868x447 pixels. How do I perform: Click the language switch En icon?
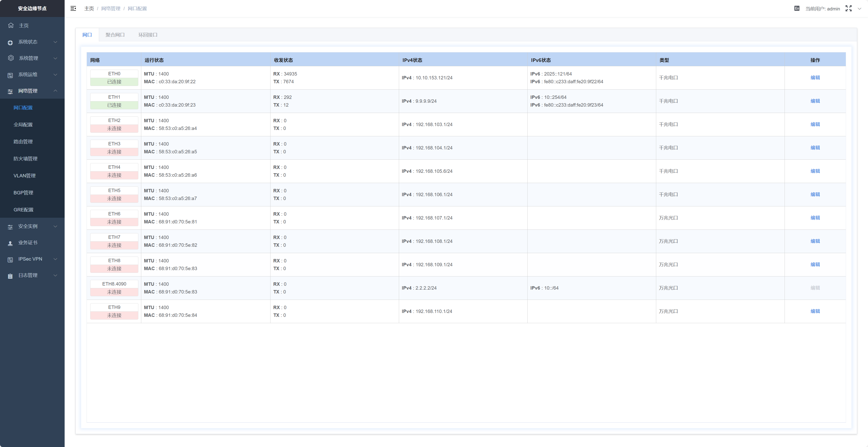tap(797, 8)
